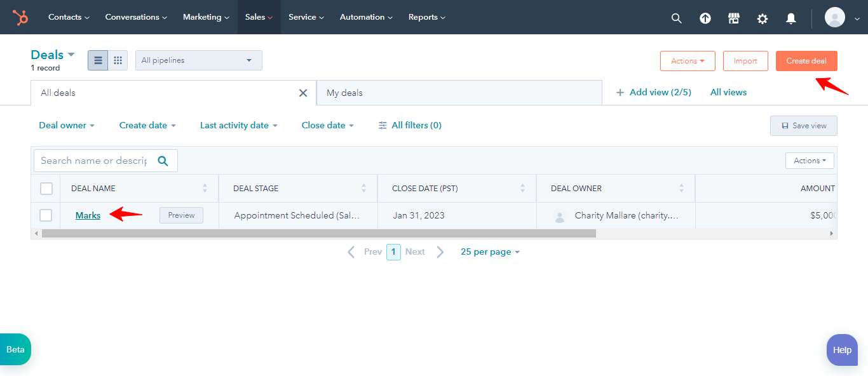Click Preview button for Marks
868x376 pixels.
pyautogui.click(x=181, y=215)
